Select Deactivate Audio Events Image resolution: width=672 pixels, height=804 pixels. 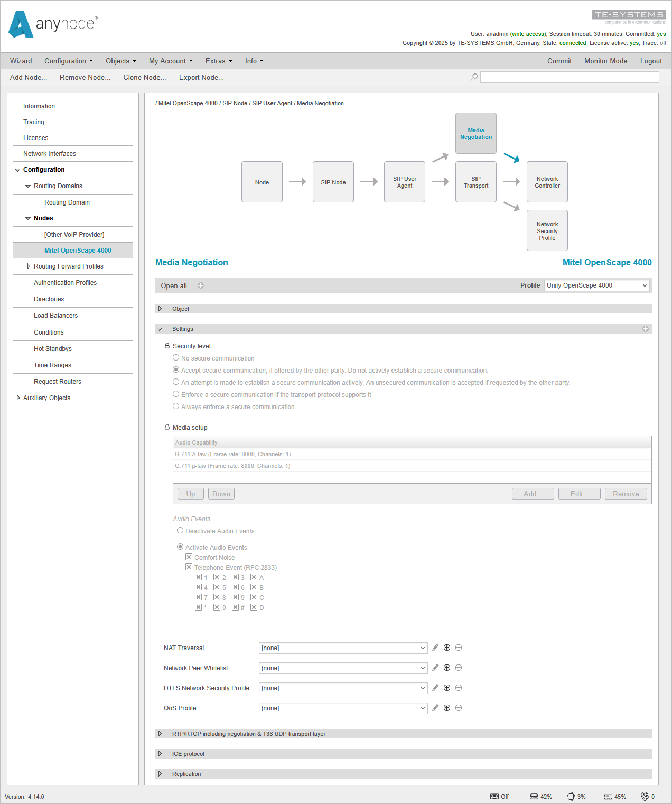point(180,530)
